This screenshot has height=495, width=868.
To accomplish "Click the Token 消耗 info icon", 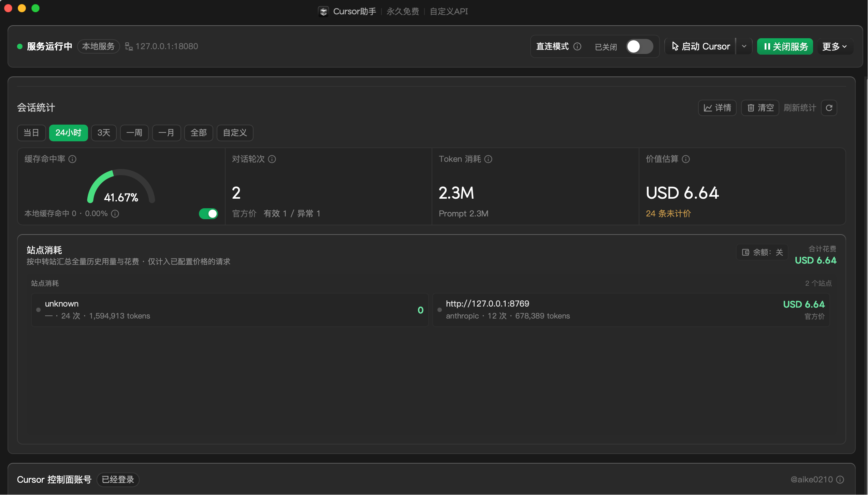I will click(x=488, y=159).
